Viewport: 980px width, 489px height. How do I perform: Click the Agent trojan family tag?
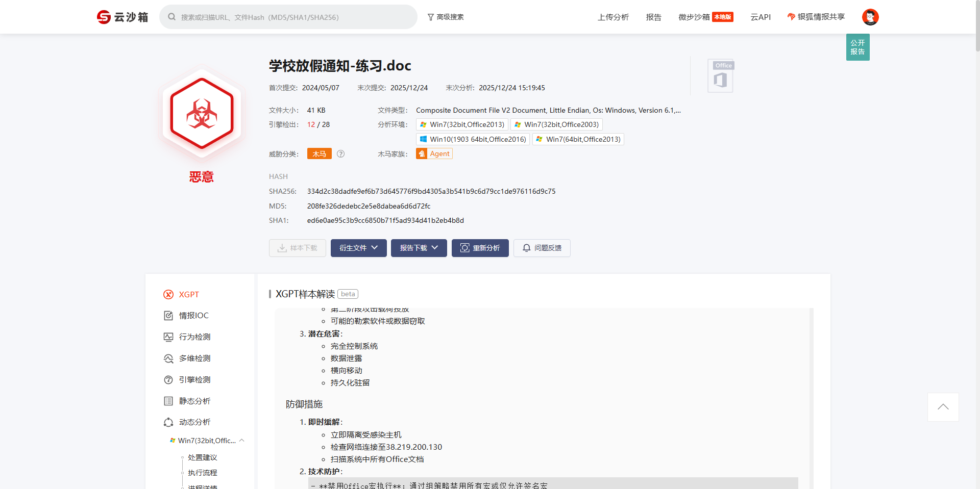tap(434, 154)
